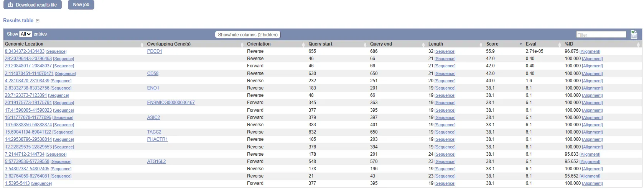The width and height of the screenshot is (644, 189).
Task: Open the PDCD1 gene link
Action: [155, 51]
